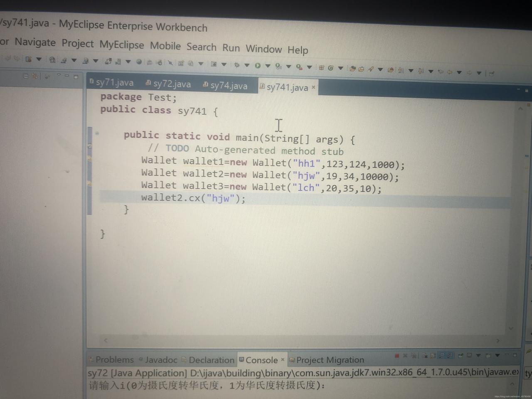Click the editor horizontal scrollbar right arrow
This screenshot has width=532, height=399.
coord(498,340)
